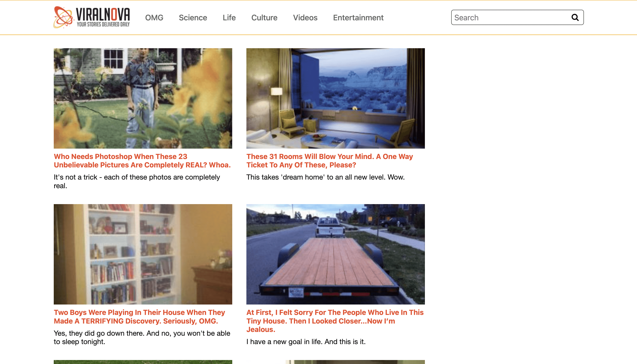The width and height of the screenshot is (637, 364).
Task: Open the 23 Unbelievable Pictures article headline
Action: [142, 161]
